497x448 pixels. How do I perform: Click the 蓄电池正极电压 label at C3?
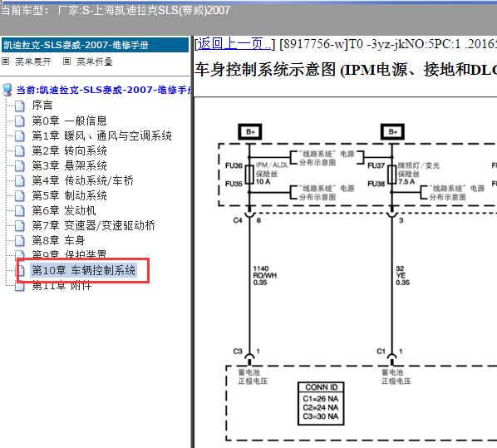[x=253, y=377]
